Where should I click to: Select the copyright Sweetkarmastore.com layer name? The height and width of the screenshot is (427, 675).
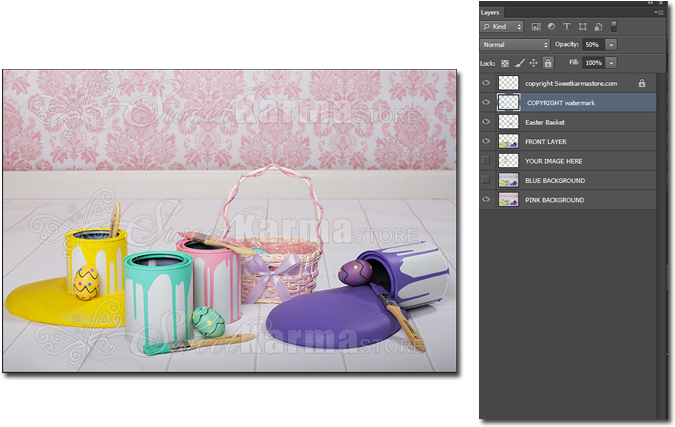571,84
